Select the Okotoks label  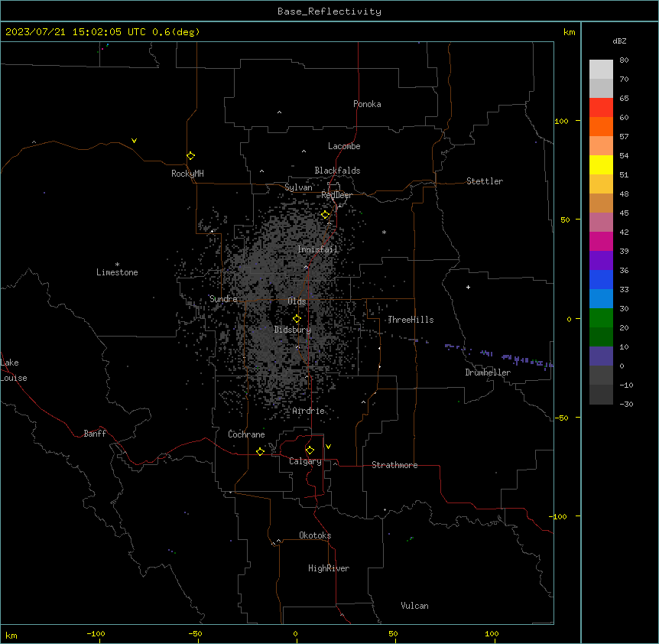coord(315,535)
